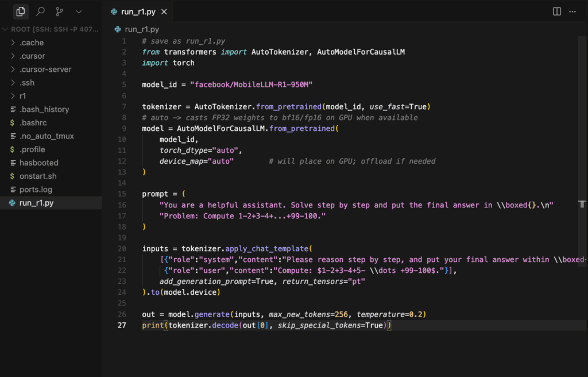Click "AutoModelForCausalLM" in the import line
This screenshot has width=588, height=377.
tap(361, 52)
